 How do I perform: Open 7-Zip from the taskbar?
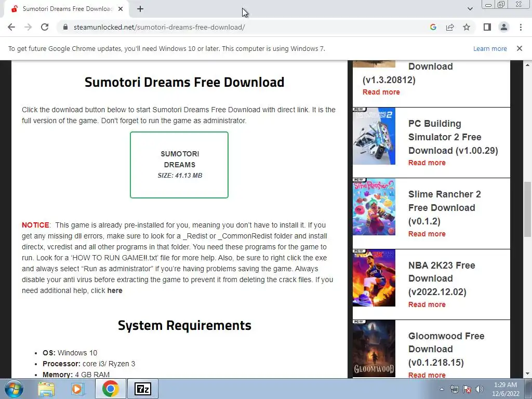(x=142, y=389)
